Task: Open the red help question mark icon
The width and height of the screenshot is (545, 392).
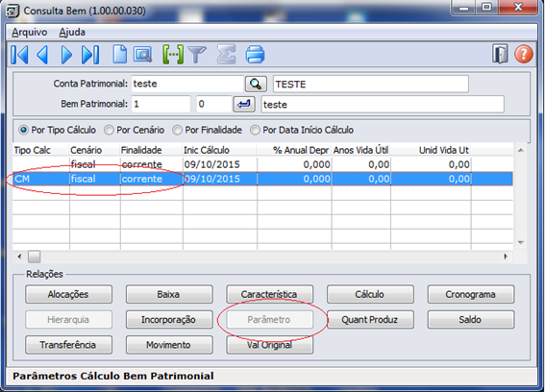Action: (x=524, y=54)
